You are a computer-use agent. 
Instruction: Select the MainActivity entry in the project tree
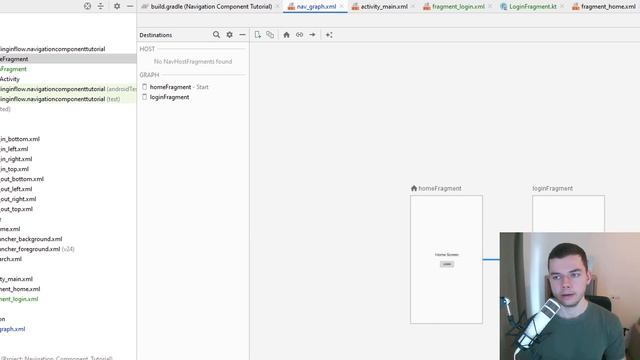click(x=10, y=79)
